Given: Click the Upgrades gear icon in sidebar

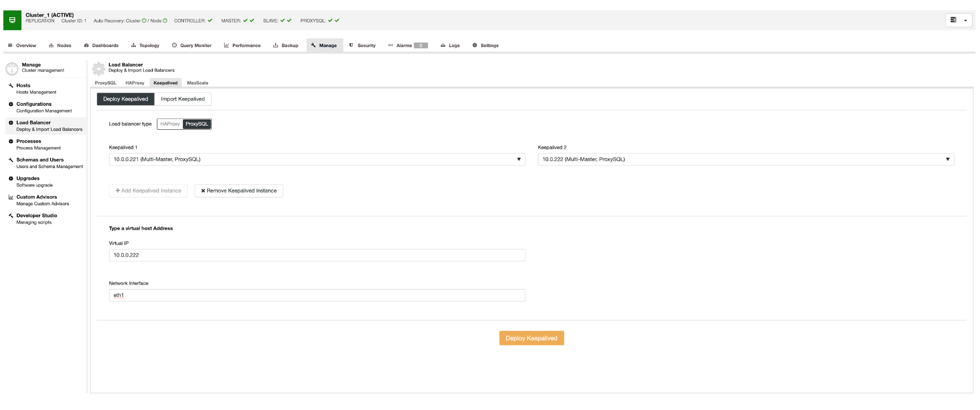Looking at the screenshot, I should click(11, 178).
